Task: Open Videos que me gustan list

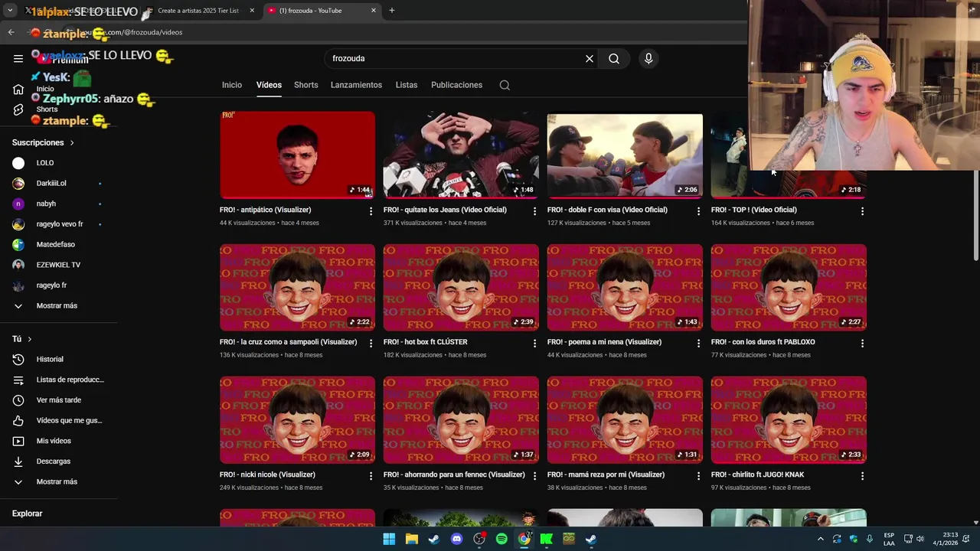Action: [x=59, y=420]
